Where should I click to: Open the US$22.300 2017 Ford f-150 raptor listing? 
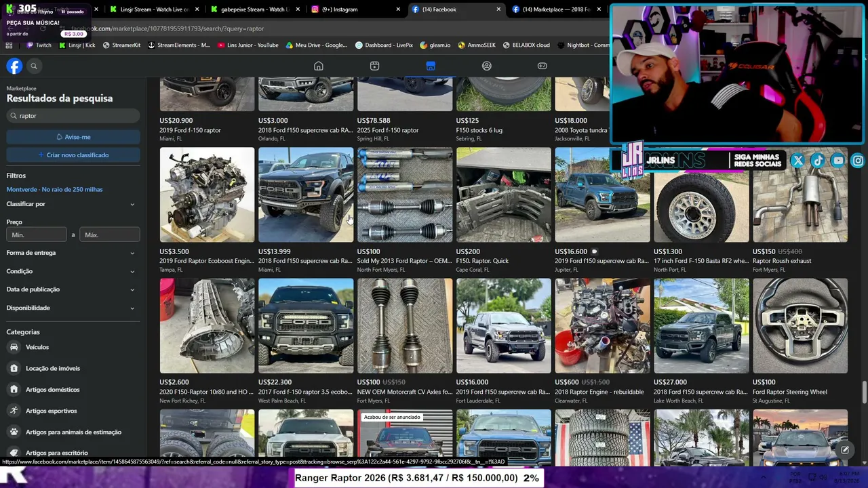point(306,341)
